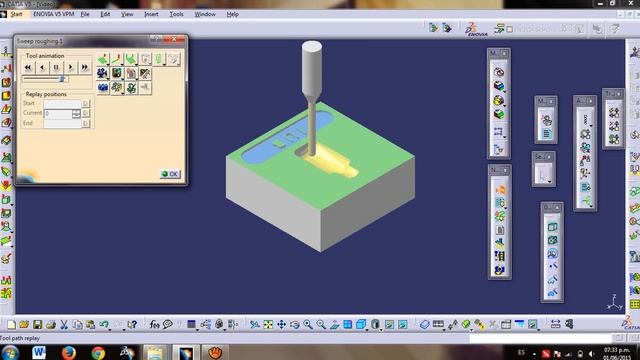
Task: Click the Formula f(x) icon
Action: [x=154, y=324]
